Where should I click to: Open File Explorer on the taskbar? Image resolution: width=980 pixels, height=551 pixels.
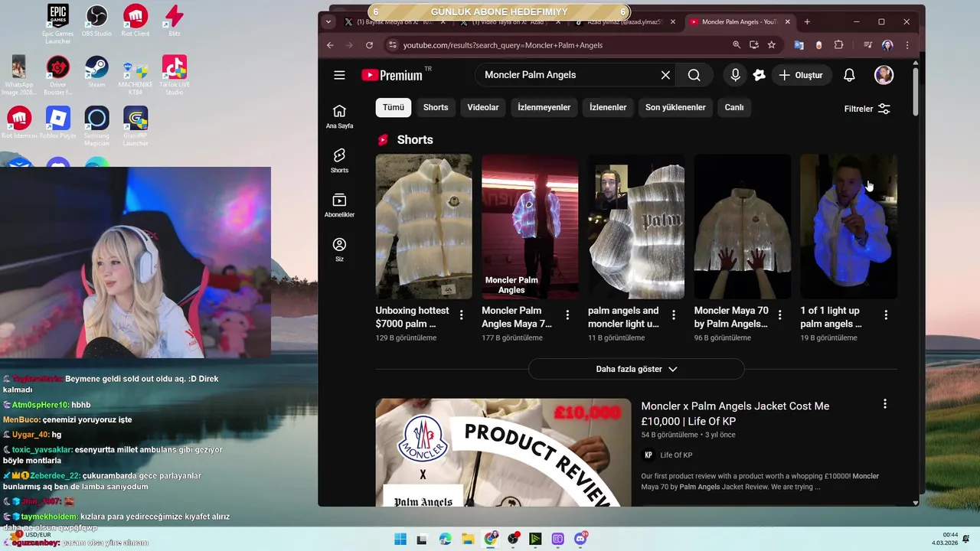coord(468,539)
